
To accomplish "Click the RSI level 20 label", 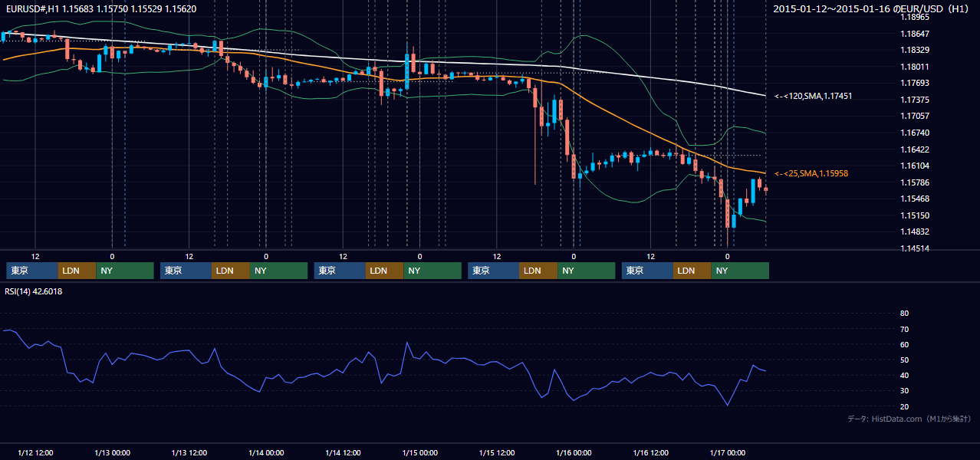I will (904, 406).
